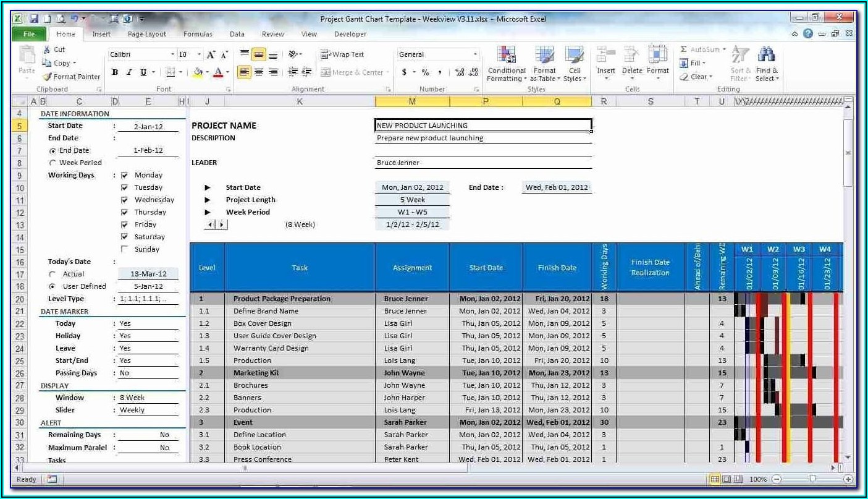Enable the Sunday working day checkbox
Image resolution: width=868 pixels, height=499 pixels.
pyautogui.click(x=125, y=250)
